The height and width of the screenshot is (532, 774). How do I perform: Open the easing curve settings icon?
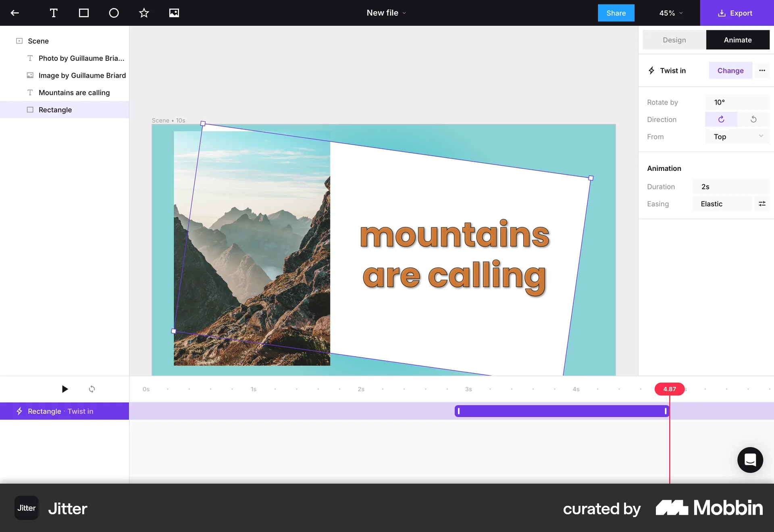[762, 204]
